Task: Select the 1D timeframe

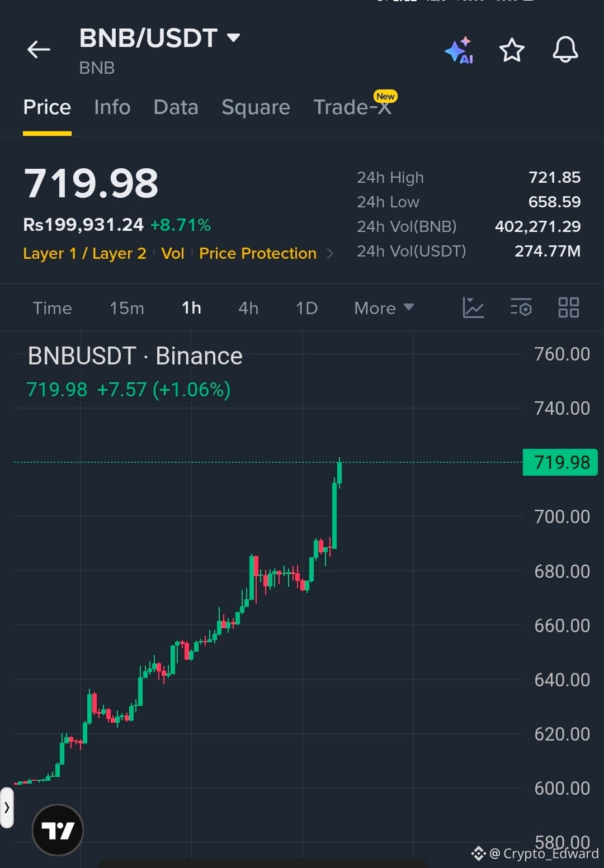Action: pyautogui.click(x=306, y=308)
